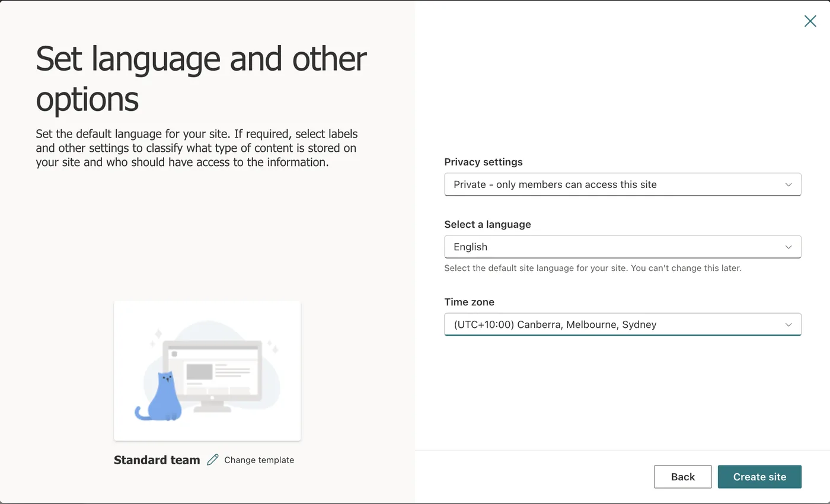830x504 pixels.
Task: Click the Standard team template name
Action: pyautogui.click(x=157, y=460)
